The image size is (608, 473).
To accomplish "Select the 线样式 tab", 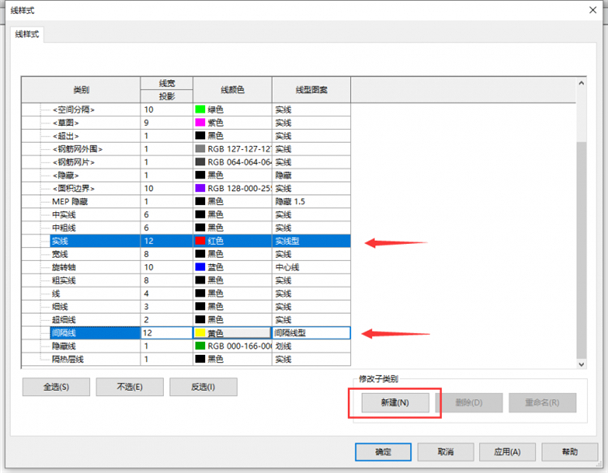I will click(27, 34).
